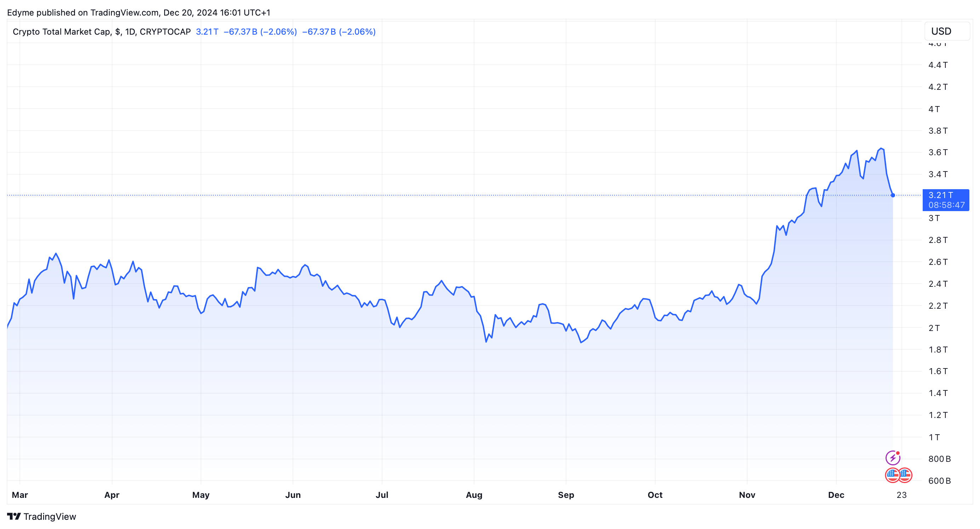Click the right US flag economic event icon
This screenshot has width=980, height=529.
coord(906,475)
